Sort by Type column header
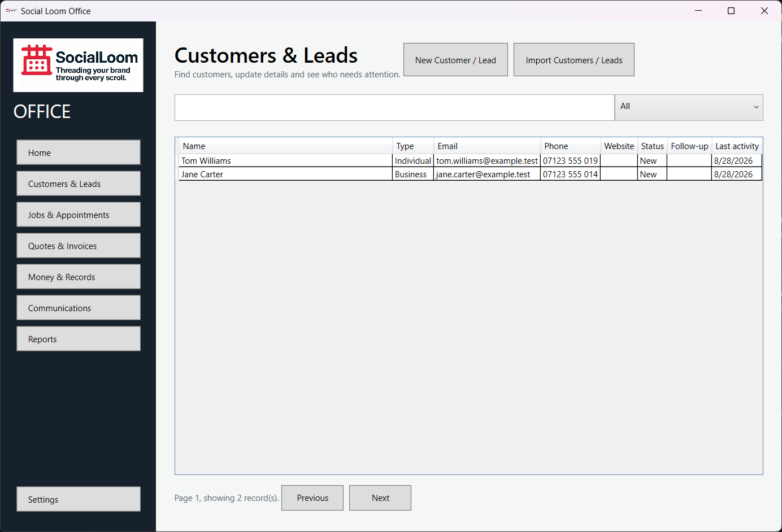 413,146
